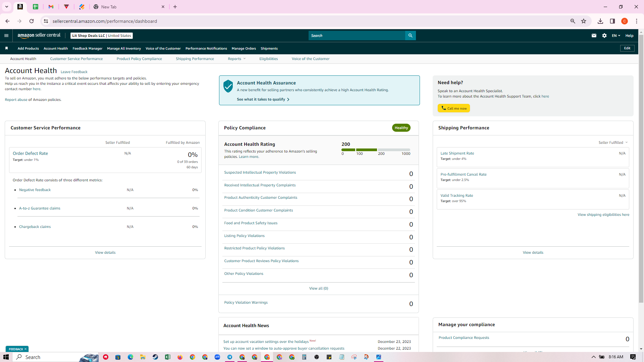The image size is (644, 362).
Task: Open the Report abuse link
Action: pyautogui.click(x=16, y=100)
